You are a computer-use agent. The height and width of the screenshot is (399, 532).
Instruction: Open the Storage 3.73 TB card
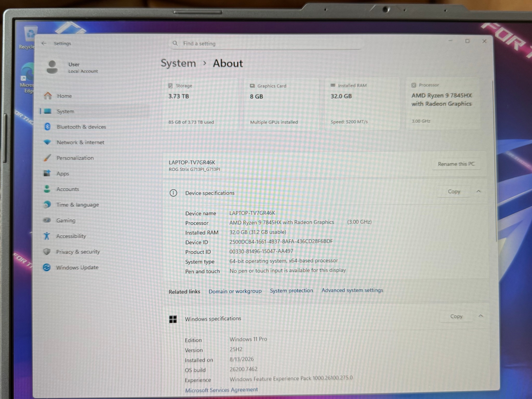[x=200, y=104]
